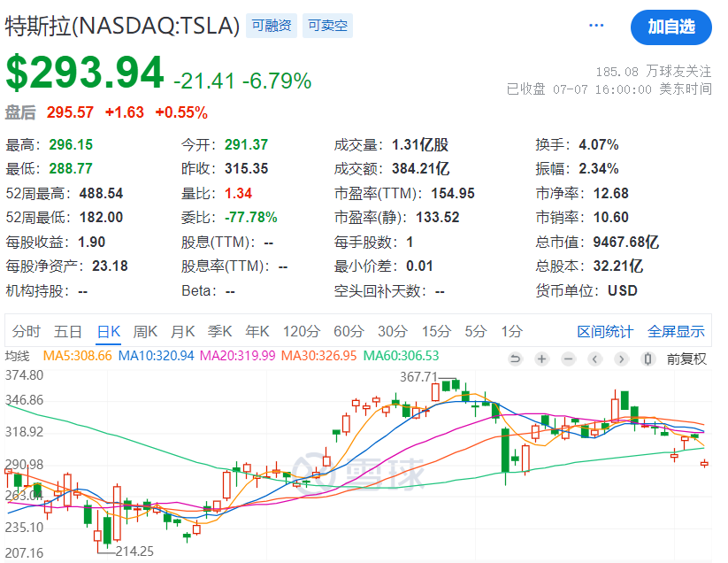Zoom out the K-line chart
728x563 pixels.
(568, 359)
